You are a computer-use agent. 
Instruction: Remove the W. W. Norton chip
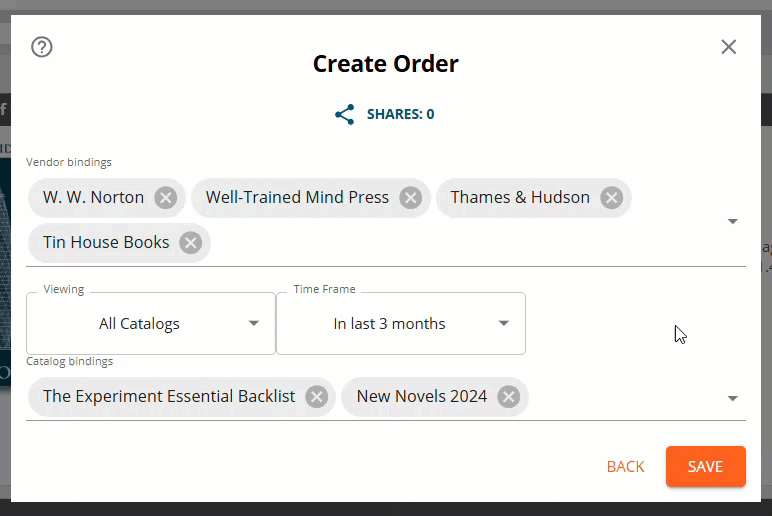tap(166, 198)
